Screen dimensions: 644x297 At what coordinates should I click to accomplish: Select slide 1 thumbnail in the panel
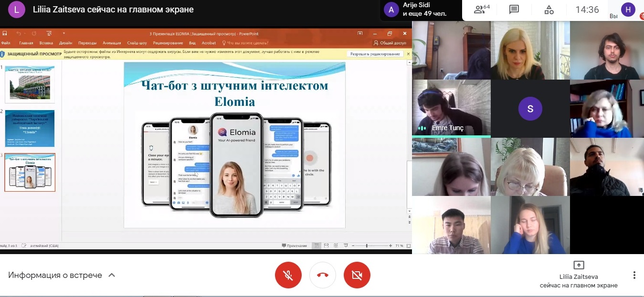pyautogui.click(x=30, y=84)
